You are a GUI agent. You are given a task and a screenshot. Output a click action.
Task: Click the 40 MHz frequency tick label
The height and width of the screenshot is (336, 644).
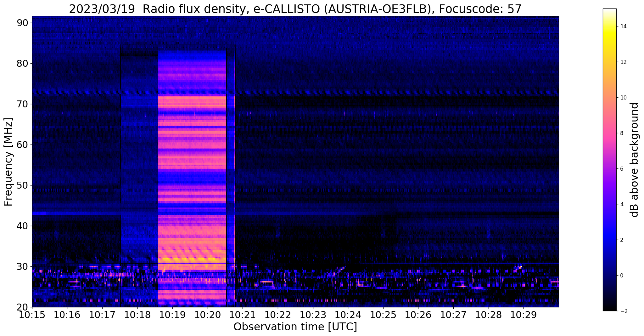[x=23, y=226]
